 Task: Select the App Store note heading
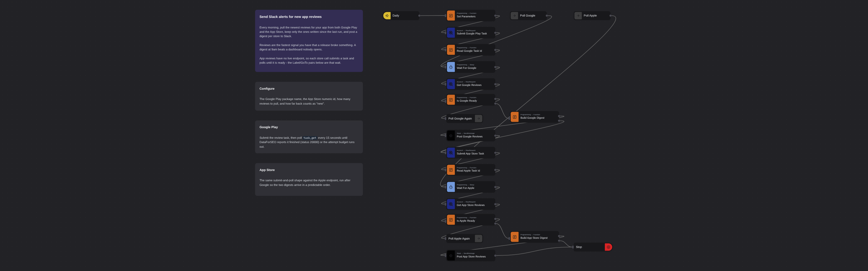click(x=267, y=170)
